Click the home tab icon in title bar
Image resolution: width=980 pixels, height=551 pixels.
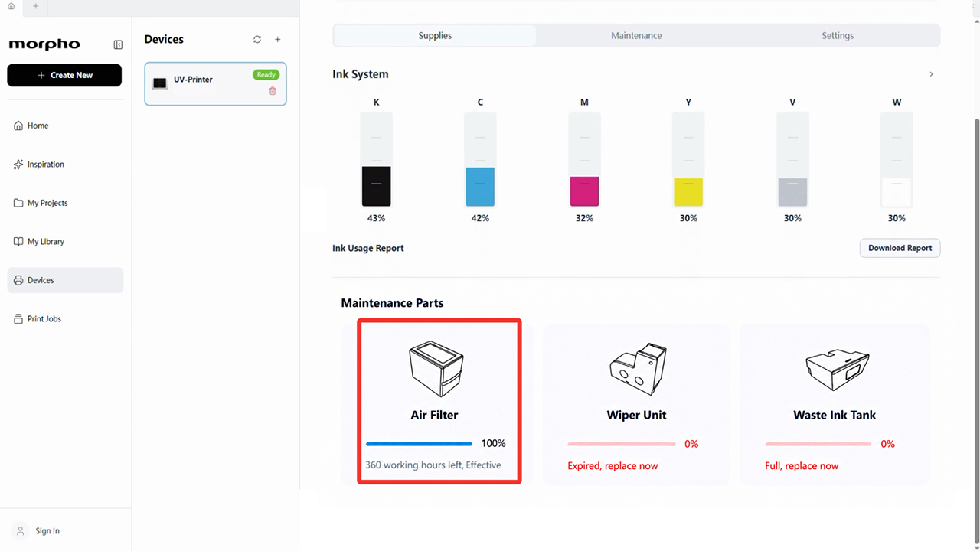pos(11,6)
